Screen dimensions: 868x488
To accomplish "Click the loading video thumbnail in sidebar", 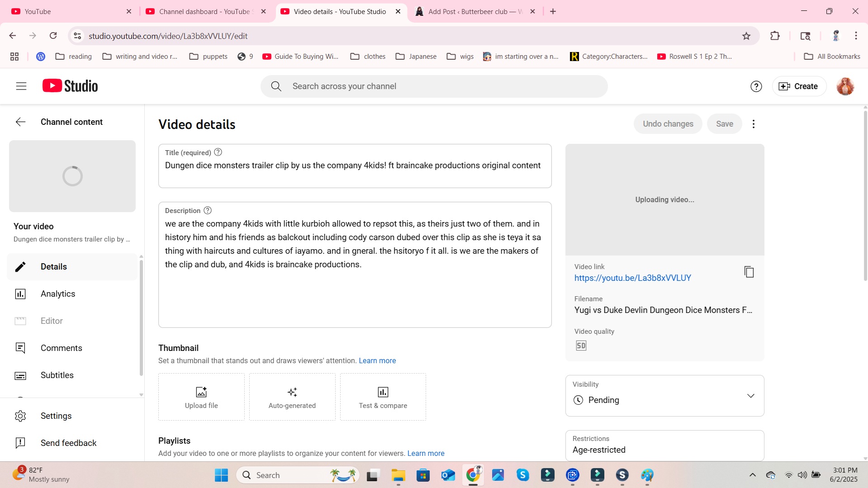I will pyautogui.click(x=72, y=176).
